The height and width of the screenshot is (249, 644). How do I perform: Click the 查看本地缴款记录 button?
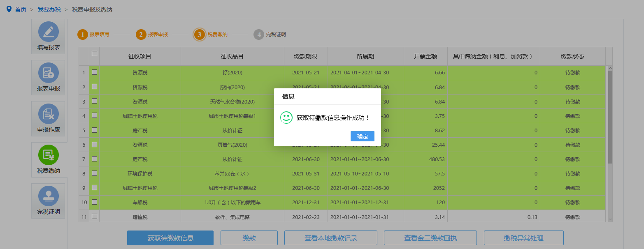tap(331, 238)
